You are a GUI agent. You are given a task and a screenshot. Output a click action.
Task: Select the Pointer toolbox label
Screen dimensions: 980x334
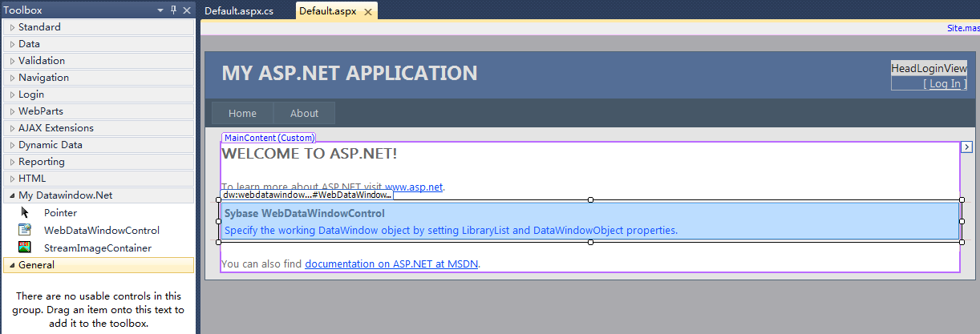tap(61, 213)
